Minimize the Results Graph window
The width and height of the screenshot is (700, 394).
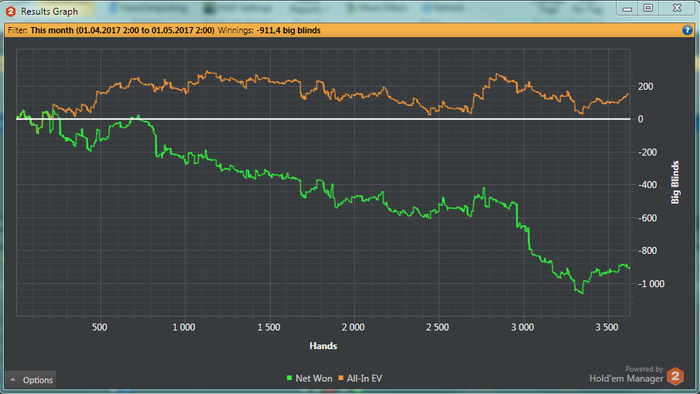(x=627, y=8)
